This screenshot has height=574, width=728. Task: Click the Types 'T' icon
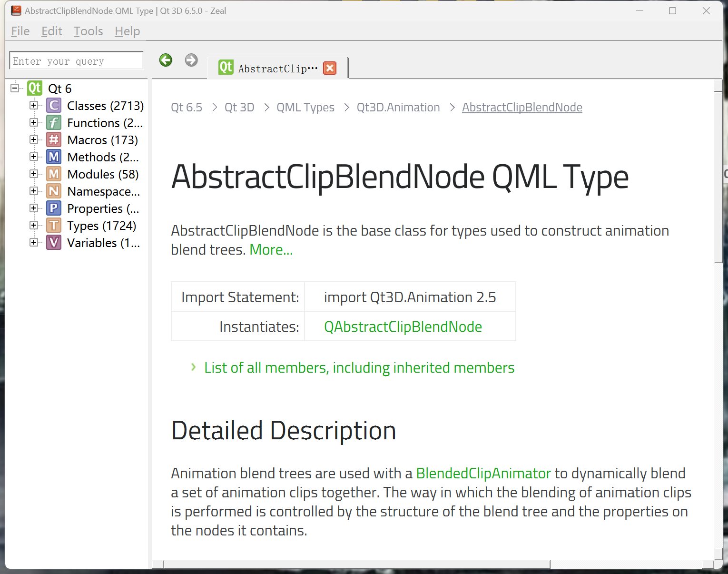(x=54, y=225)
